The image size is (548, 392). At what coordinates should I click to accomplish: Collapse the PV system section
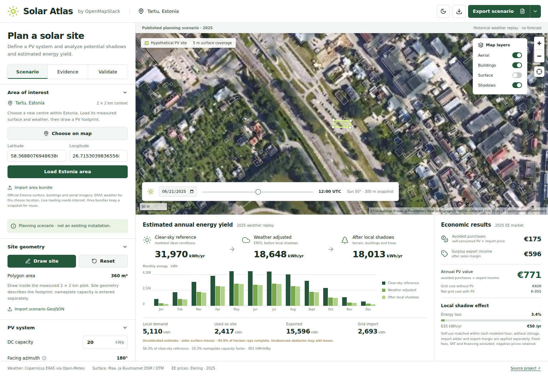(x=125, y=328)
